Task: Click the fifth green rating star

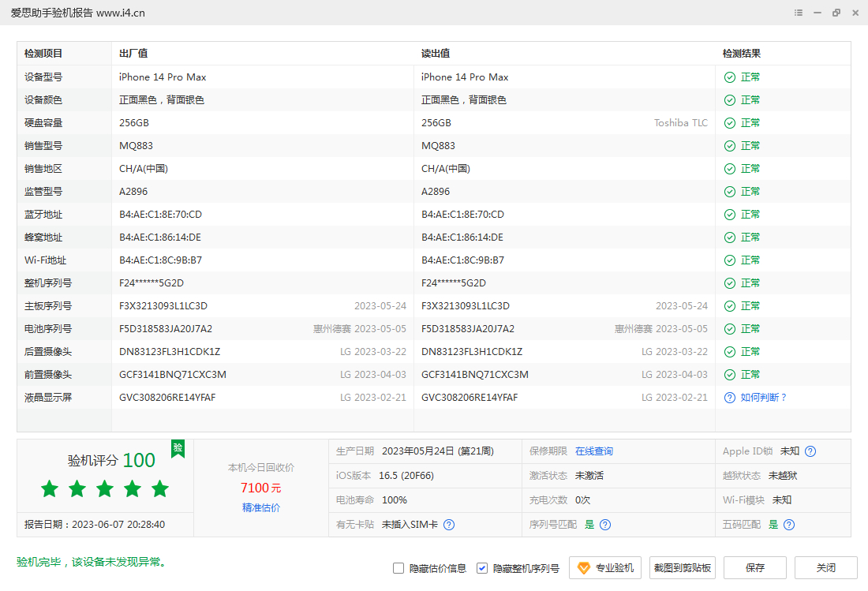Action: [x=160, y=488]
